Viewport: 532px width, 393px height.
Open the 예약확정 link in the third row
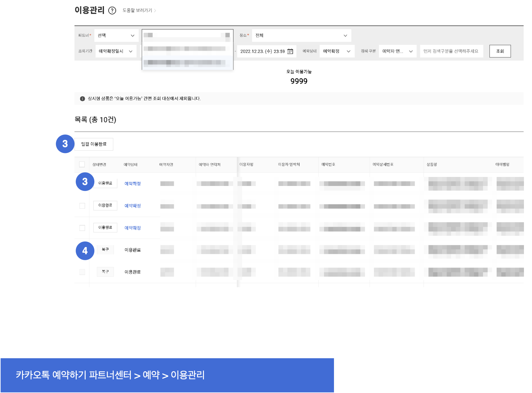click(x=133, y=228)
